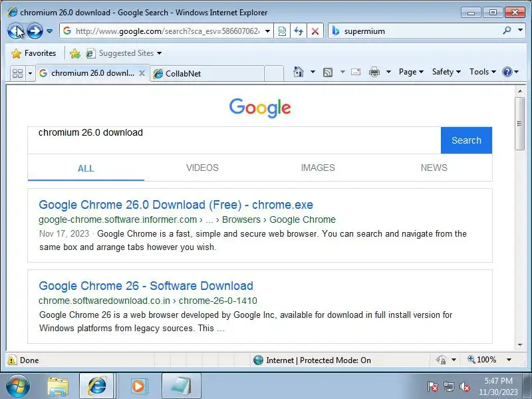Viewport: 532px width, 399px height.
Task: Close the chromium 26.0 download tab
Action: [x=142, y=73]
